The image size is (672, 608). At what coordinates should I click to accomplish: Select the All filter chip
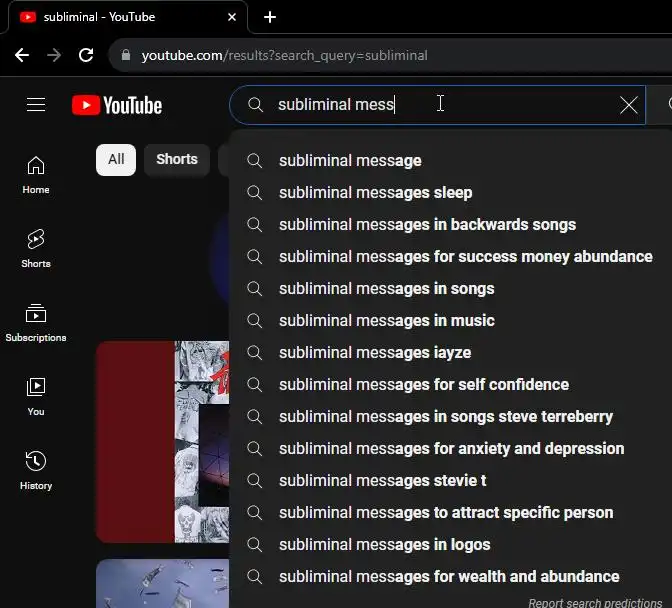pos(116,159)
